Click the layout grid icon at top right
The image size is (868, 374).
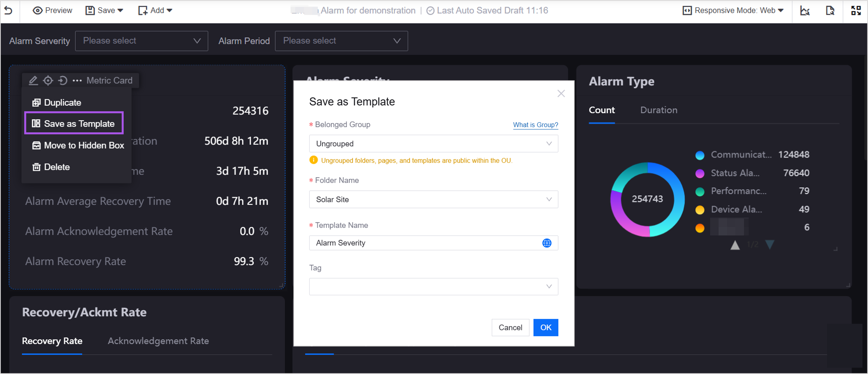pyautogui.click(x=856, y=11)
